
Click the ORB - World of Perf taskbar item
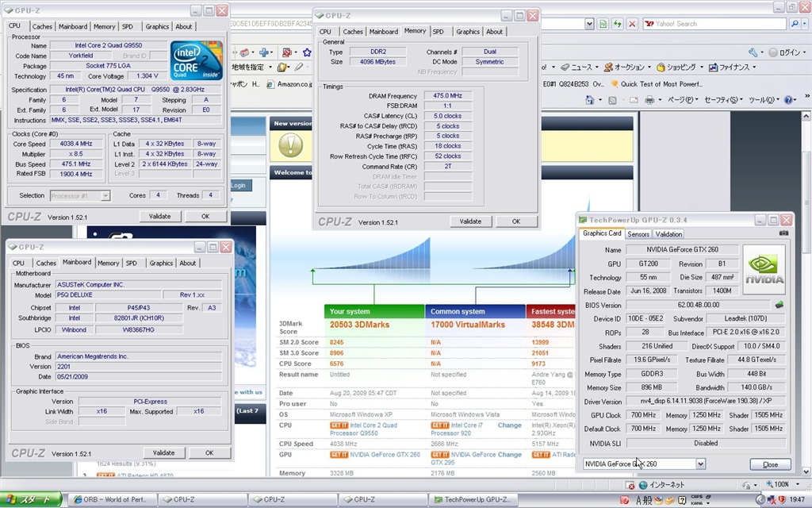click(112, 500)
